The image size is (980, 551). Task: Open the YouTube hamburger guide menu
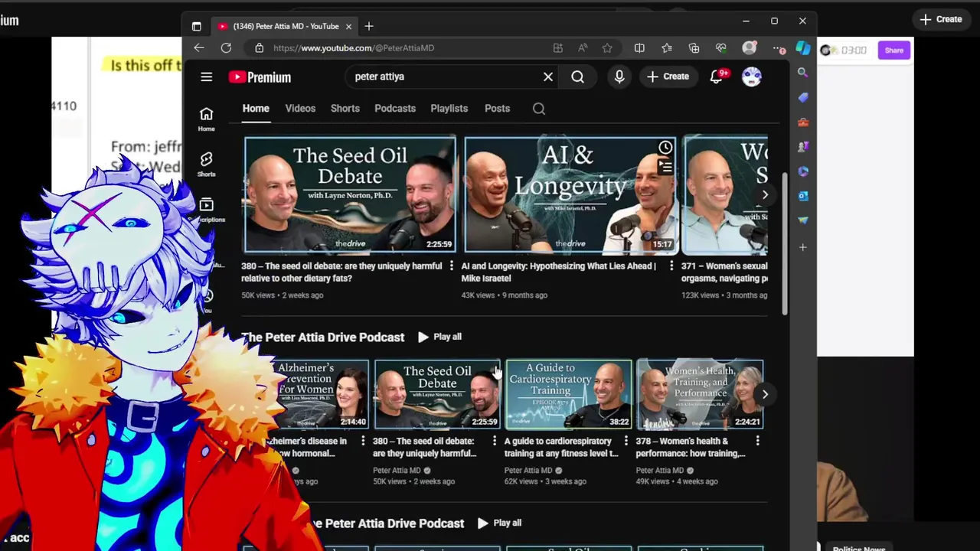coord(206,77)
